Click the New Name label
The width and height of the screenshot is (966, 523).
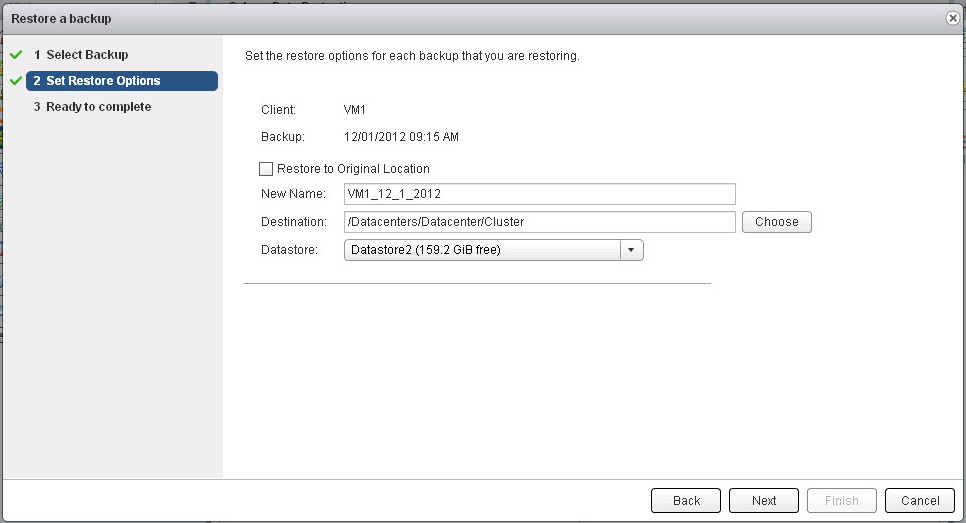[293, 194]
